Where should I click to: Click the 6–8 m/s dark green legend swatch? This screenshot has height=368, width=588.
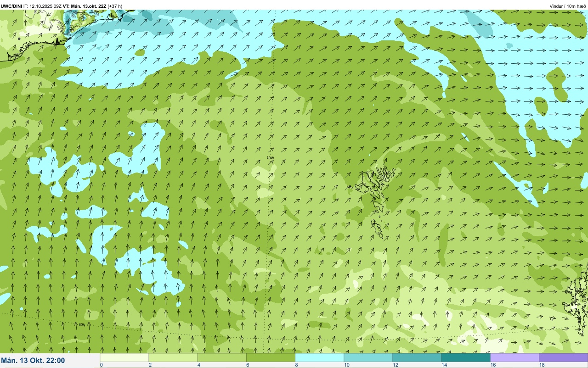tap(271, 357)
